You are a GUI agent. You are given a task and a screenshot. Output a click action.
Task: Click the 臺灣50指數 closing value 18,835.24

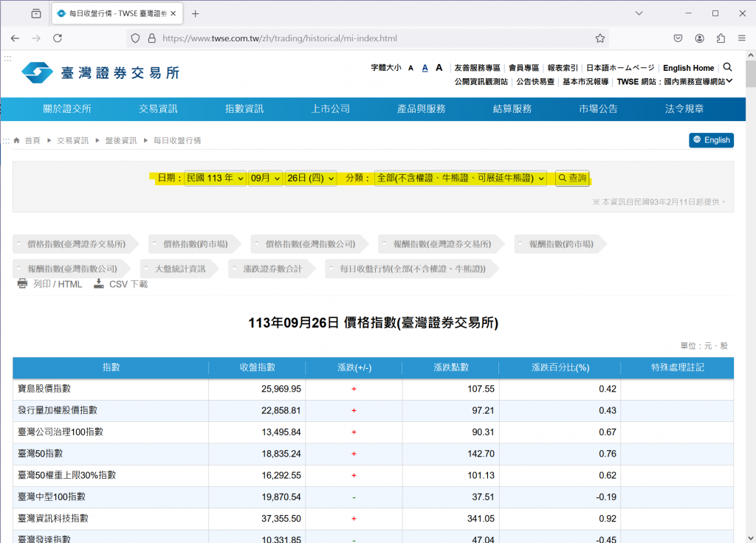click(281, 454)
